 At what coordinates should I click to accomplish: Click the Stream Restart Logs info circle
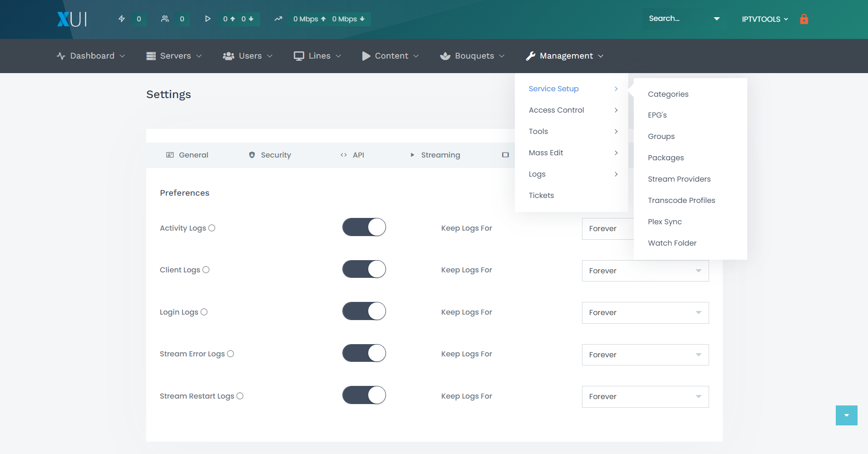240,396
